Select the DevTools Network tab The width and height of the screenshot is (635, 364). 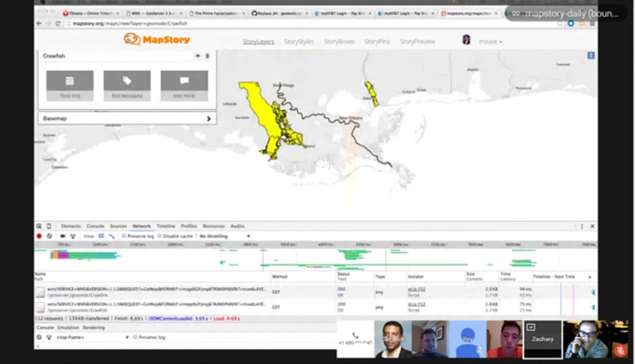(141, 226)
